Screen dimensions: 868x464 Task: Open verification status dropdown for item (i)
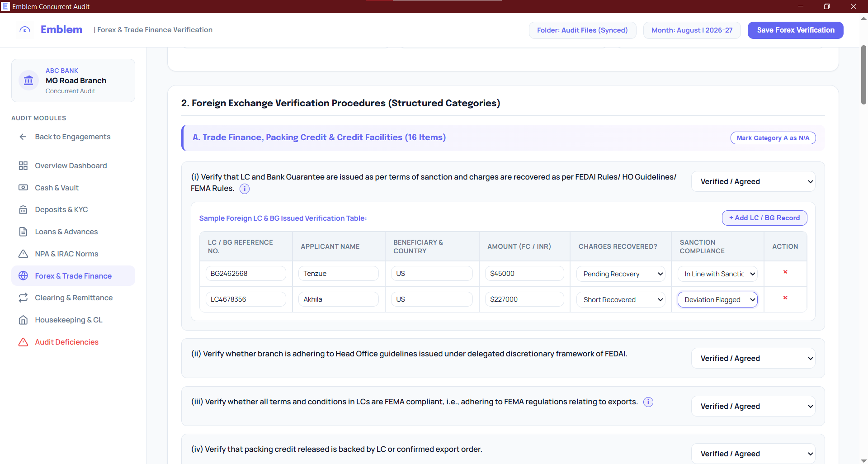(x=753, y=181)
